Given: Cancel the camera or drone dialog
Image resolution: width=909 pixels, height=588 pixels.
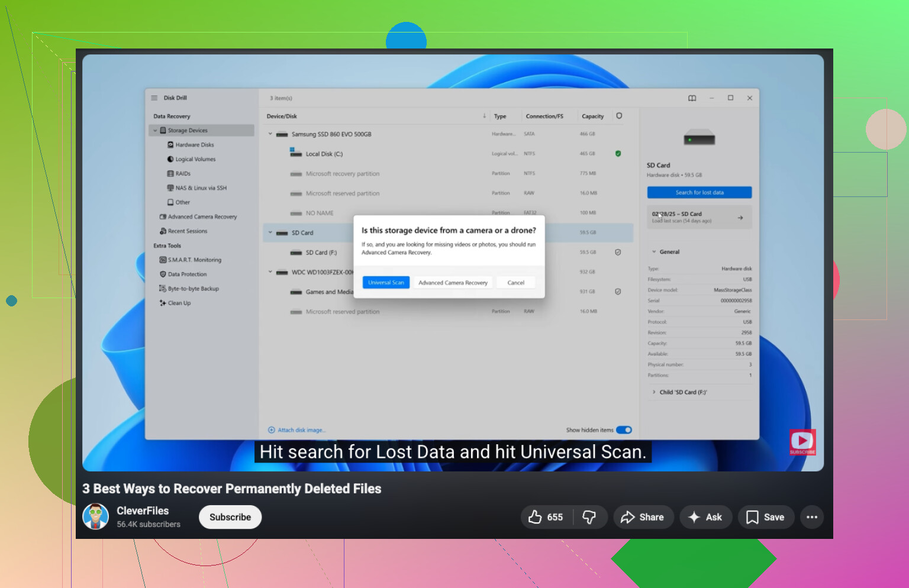Looking at the screenshot, I should pos(516,283).
